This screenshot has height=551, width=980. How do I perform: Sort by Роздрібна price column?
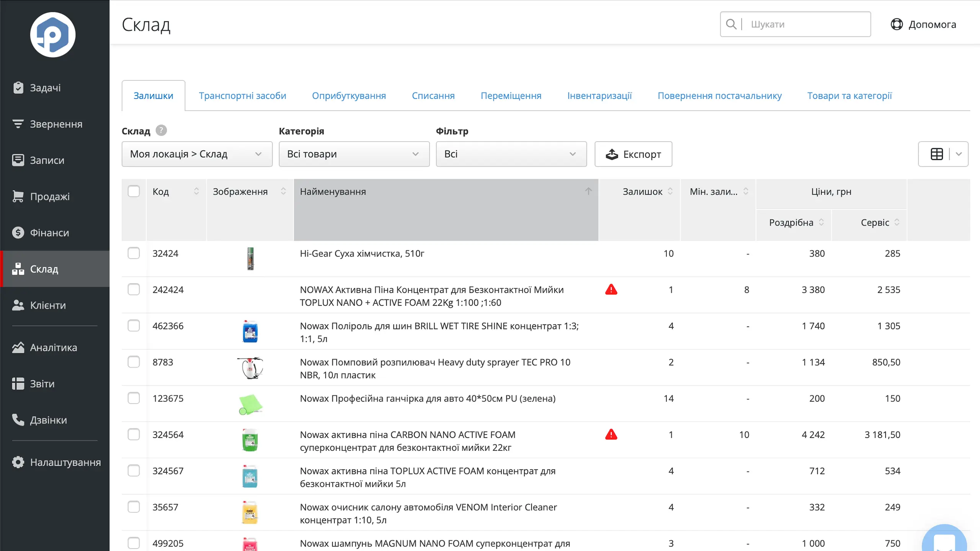tap(821, 222)
